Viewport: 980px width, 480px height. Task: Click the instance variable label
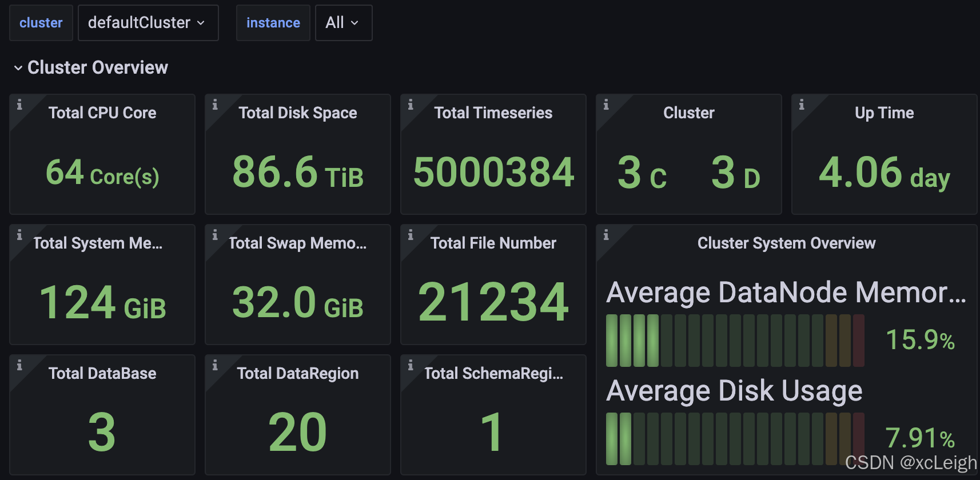click(273, 23)
